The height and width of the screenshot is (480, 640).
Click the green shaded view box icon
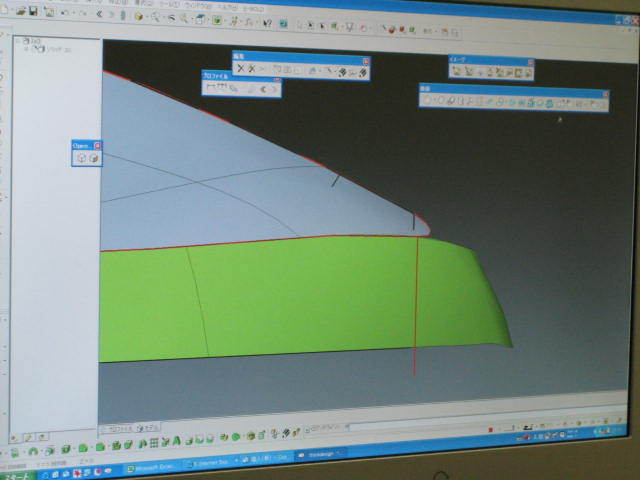click(217, 20)
